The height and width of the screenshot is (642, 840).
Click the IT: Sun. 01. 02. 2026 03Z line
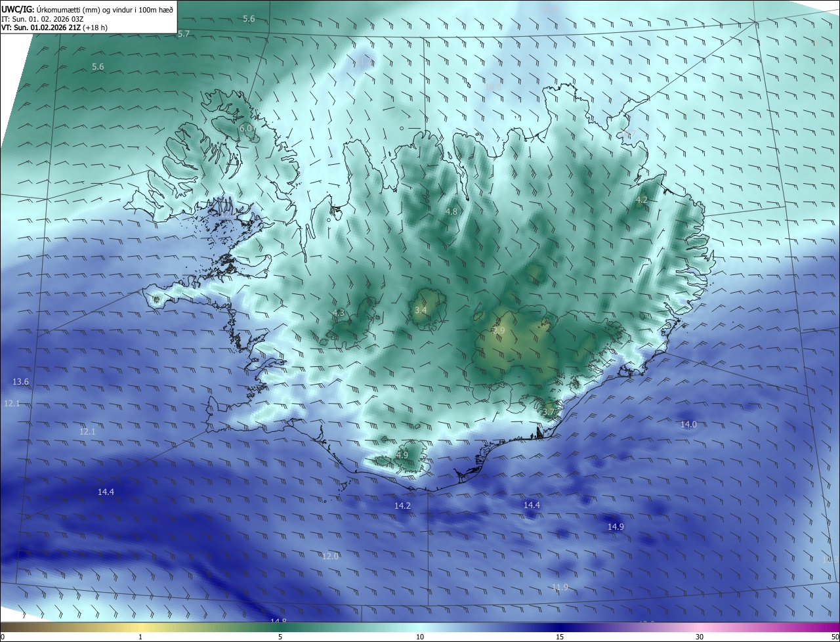click(44, 18)
